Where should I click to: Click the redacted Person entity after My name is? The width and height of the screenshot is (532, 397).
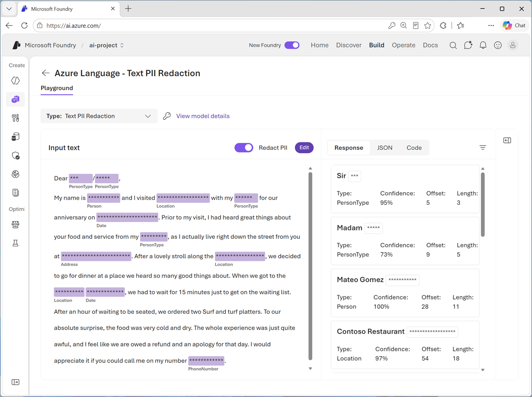click(103, 198)
